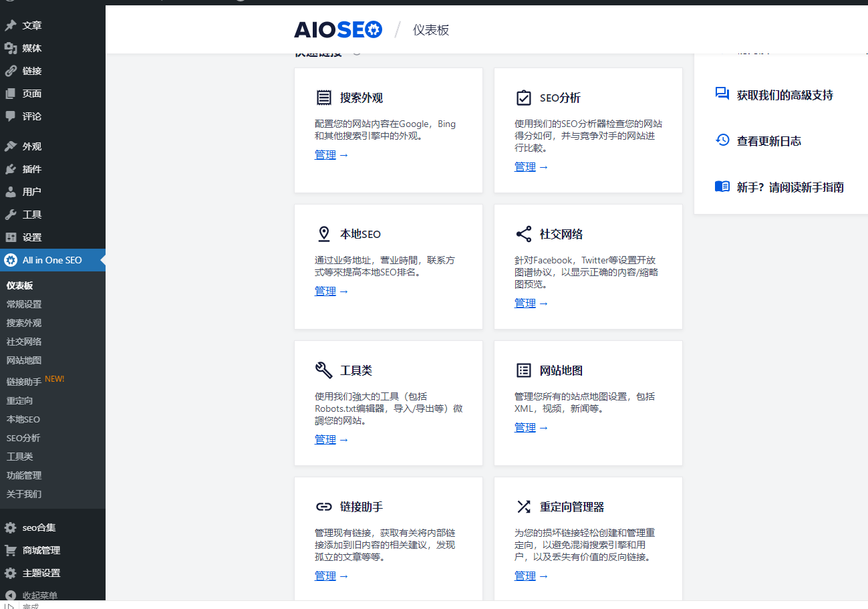Open 常规设置 in the SEO submenu
The image size is (868, 609).
pyautogui.click(x=24, y=304)
